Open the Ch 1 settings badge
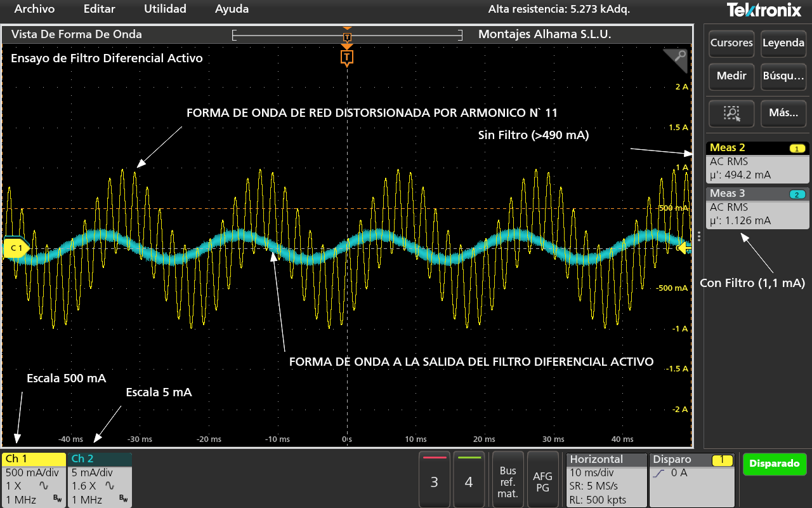This screenshot has width=812, height=508. point(34,479)
